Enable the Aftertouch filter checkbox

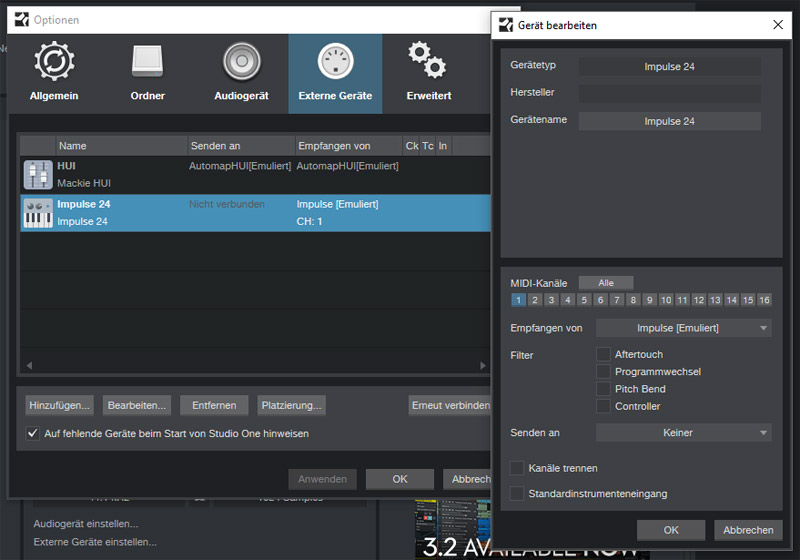(603, 354)
